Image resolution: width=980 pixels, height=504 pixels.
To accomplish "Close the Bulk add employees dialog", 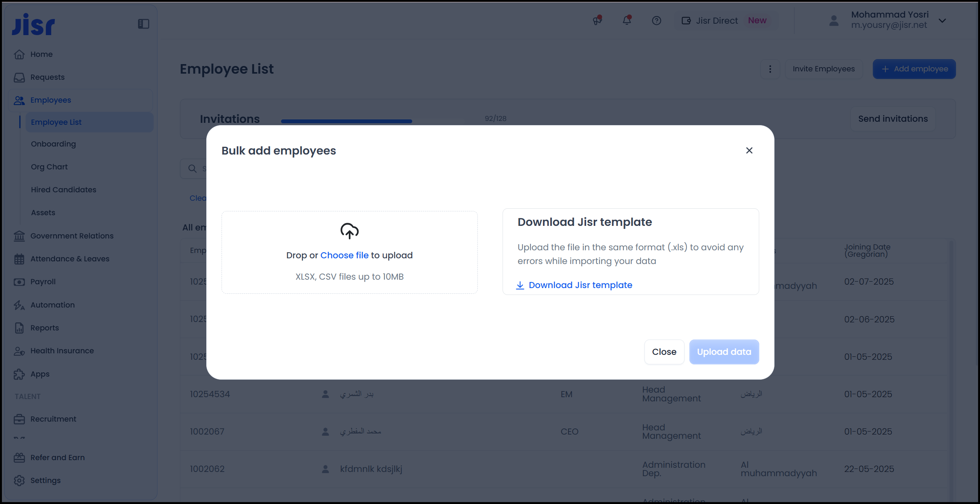I will coord(749,150).
